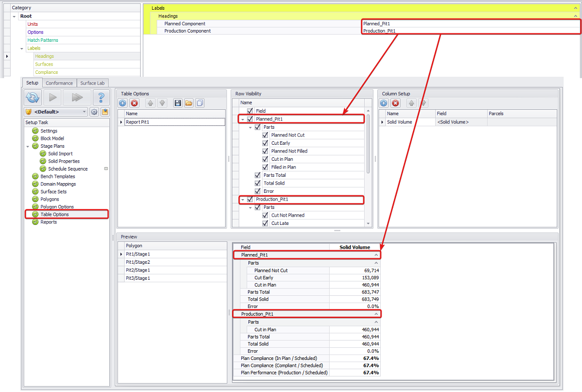Click green check icon next to Surface Sets
582x392 pixels.
point(35,191)
